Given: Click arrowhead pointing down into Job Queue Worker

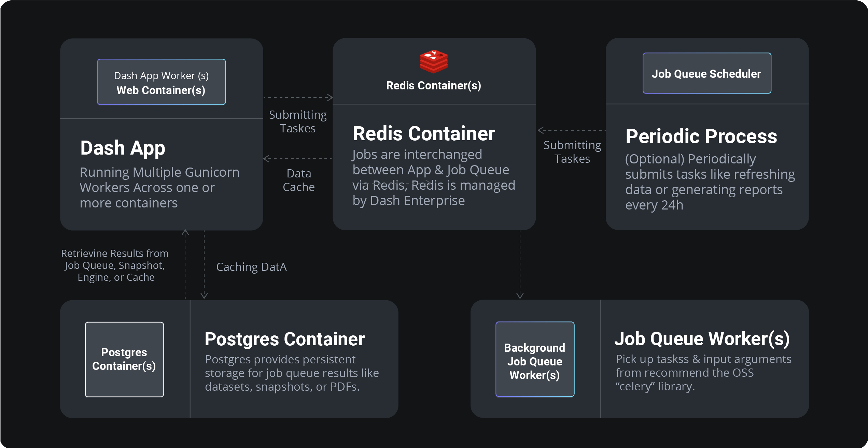Looking at the screenshot, I should click(520, 295).
